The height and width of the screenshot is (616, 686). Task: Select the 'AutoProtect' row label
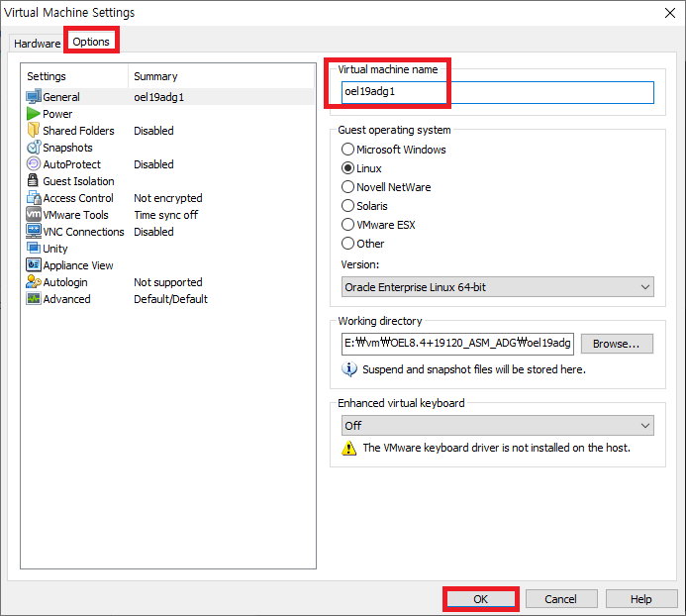coord(71,164)
